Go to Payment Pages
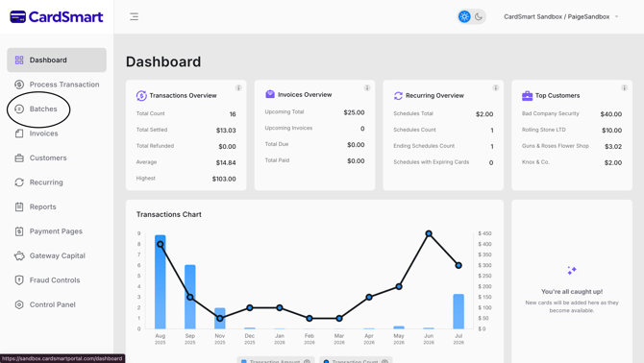644x363 pixels. (x=57, y=231)
